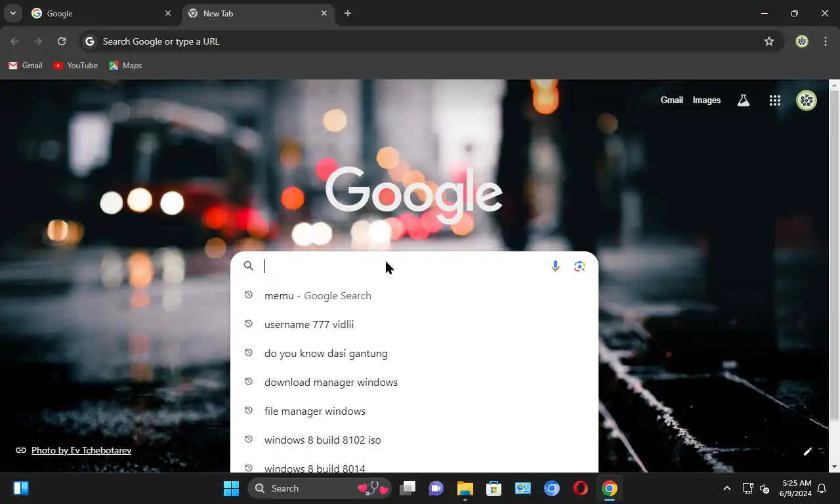840x504 pixels.
Task: Select the "download manager windows" suggestion
Action: click(414, 382)
